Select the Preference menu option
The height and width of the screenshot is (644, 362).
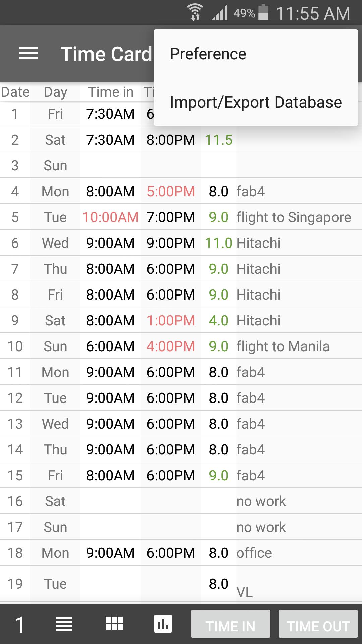(208, 54)
